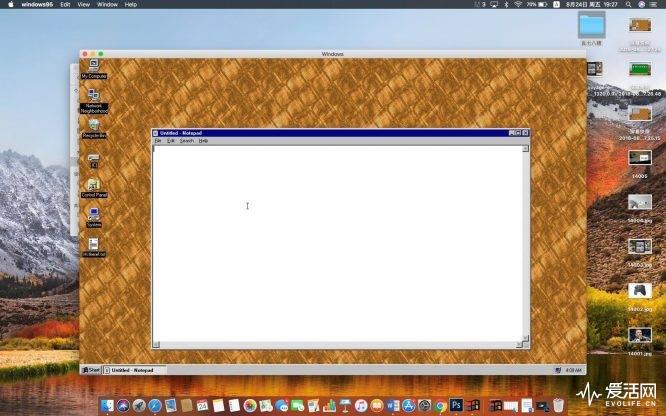Open Finder from the Dock

[107, 405]
